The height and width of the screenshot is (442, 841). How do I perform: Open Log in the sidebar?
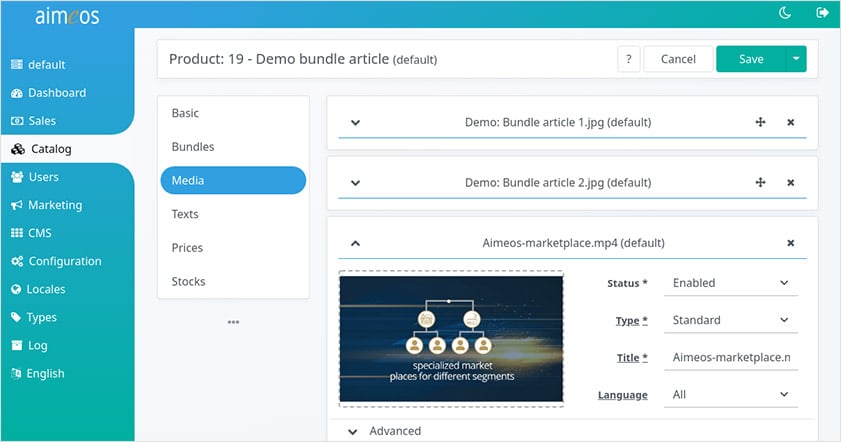point(29,345)
